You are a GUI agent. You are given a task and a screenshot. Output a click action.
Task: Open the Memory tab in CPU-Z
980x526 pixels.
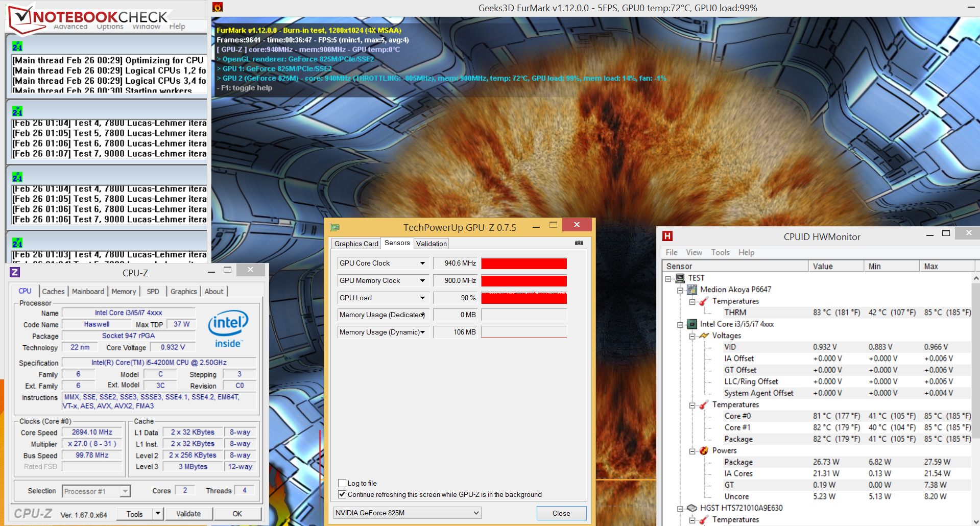(x=124, y=291)
